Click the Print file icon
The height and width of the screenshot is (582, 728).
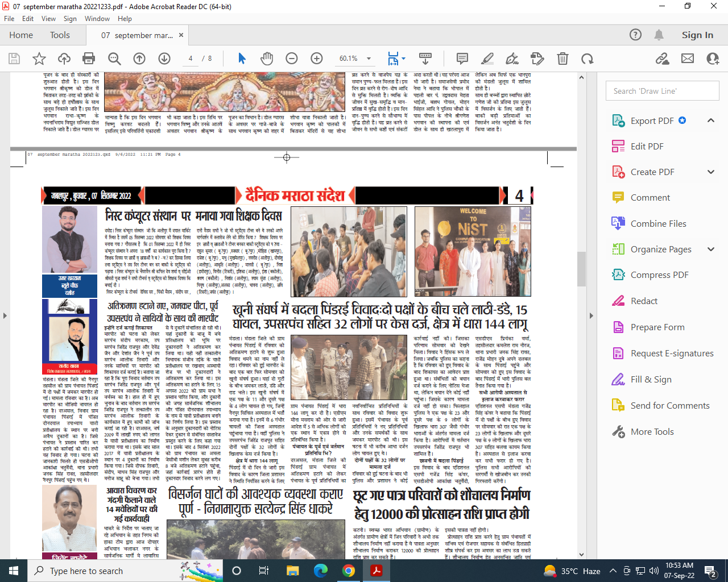[x=89, y=59]
